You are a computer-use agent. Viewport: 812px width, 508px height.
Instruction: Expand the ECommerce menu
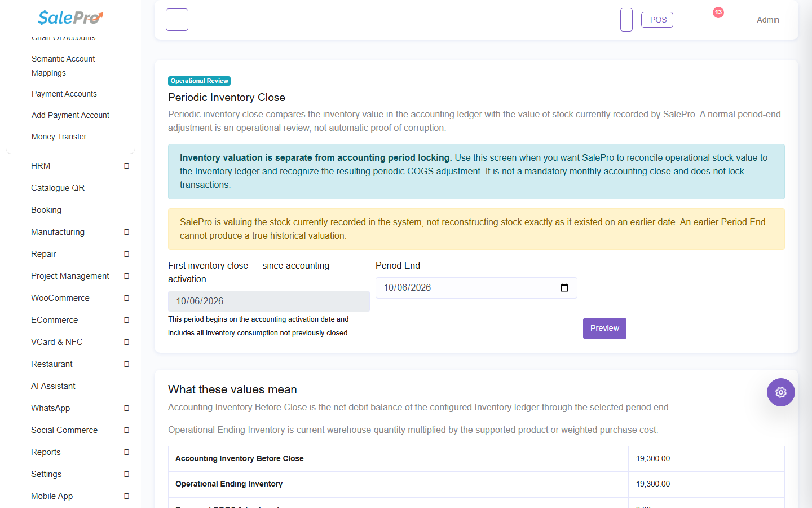pos(80,320)
